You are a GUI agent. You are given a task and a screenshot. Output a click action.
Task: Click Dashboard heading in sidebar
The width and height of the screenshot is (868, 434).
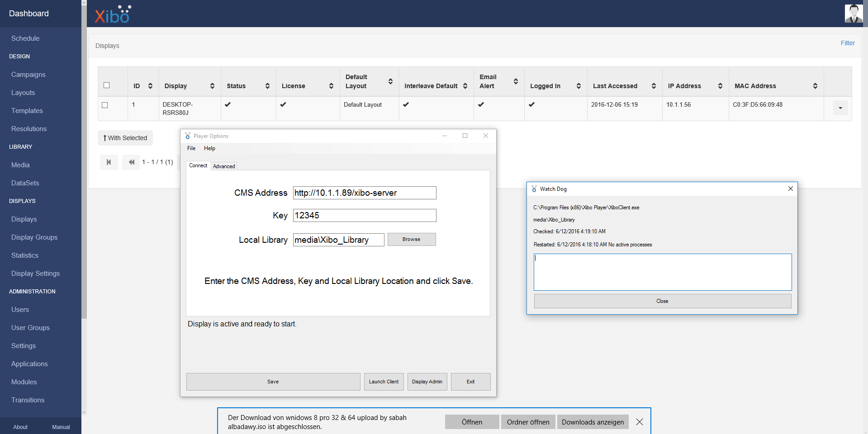29,14
